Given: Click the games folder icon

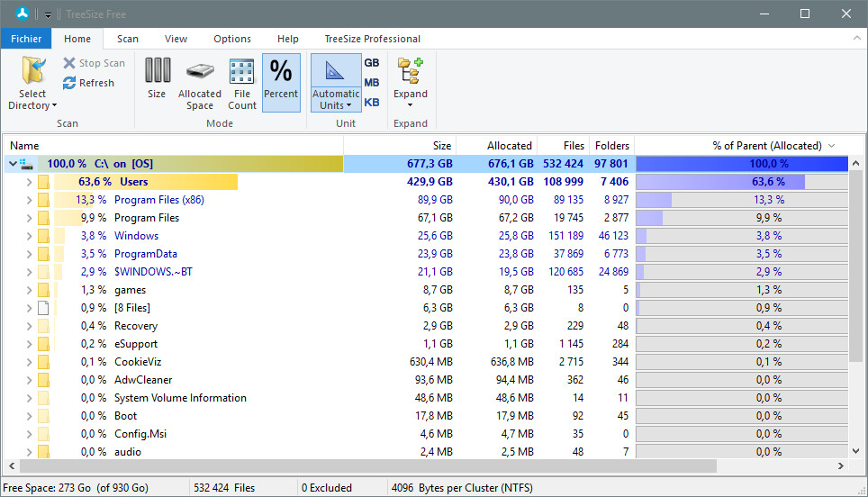Looking at the screenshot, I should pos(44,290).
